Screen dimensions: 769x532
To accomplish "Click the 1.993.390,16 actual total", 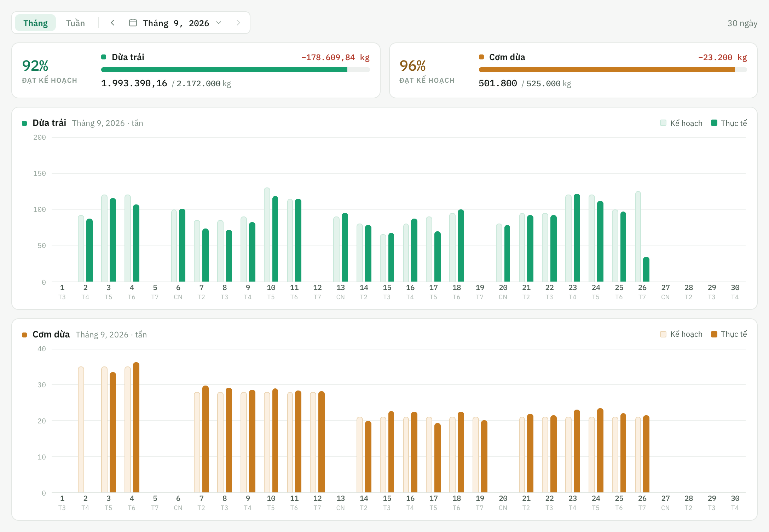I will pos(134,83).
